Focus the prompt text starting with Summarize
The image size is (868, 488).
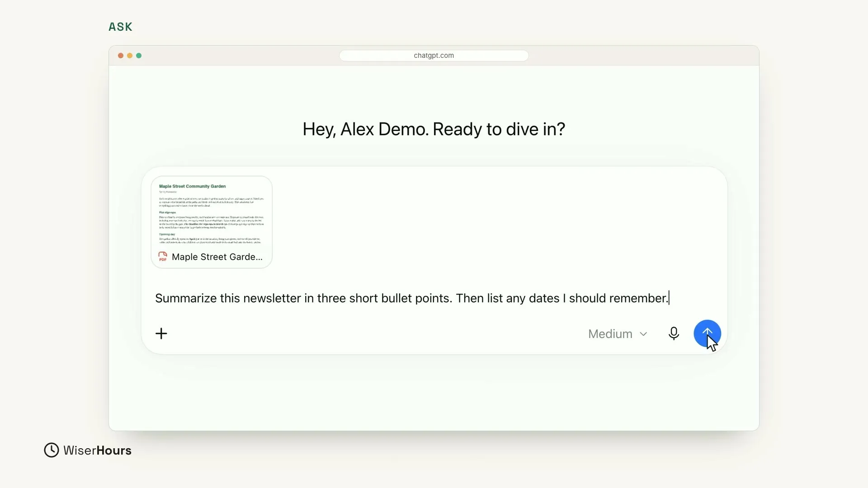[x=412, y=298]
